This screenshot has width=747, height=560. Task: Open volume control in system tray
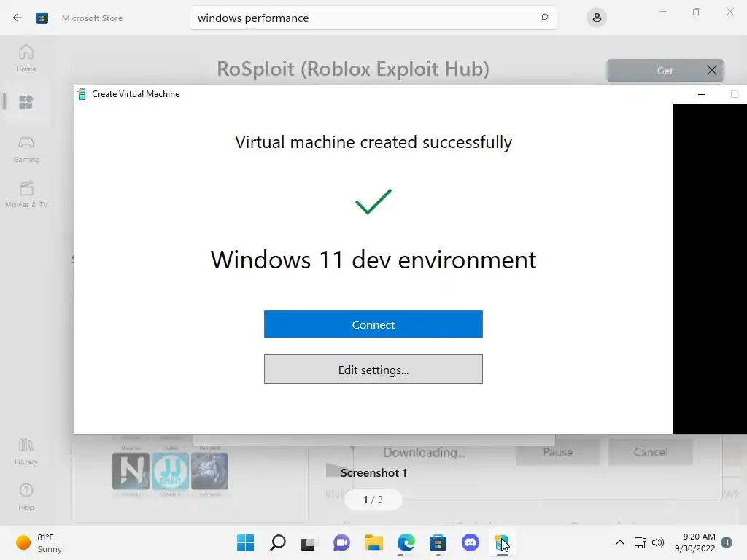[658, 542]
